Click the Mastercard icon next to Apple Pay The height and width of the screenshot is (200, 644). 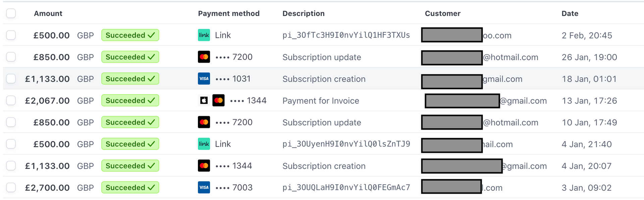coord(218,101)
